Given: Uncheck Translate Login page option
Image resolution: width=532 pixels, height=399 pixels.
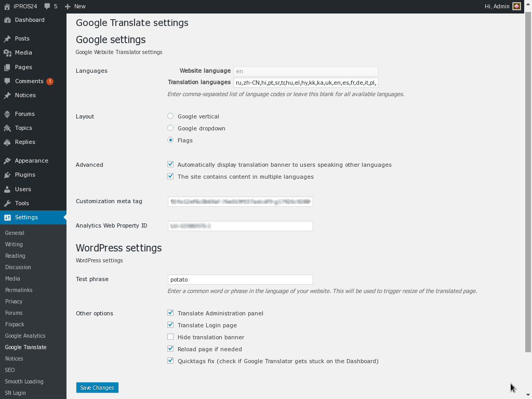Looking at the screenshot, I should pyautogui.click(x=170, y=325).
